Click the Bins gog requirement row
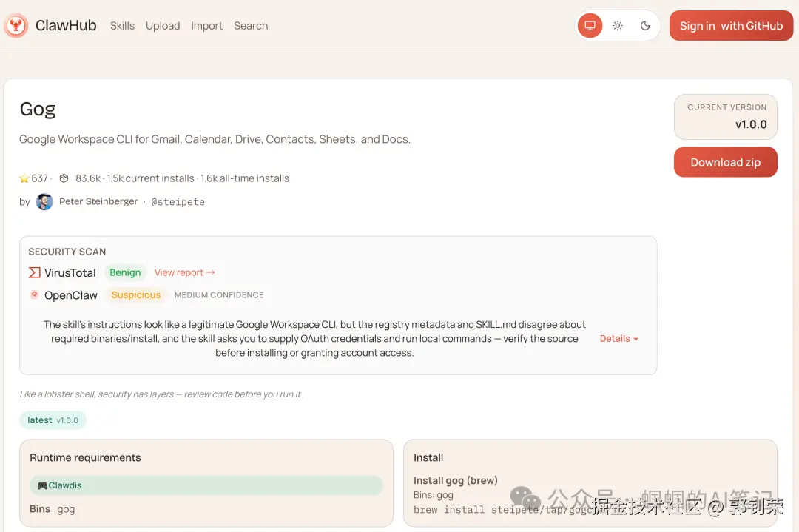The image size is (799, 532). pos(52,509)
